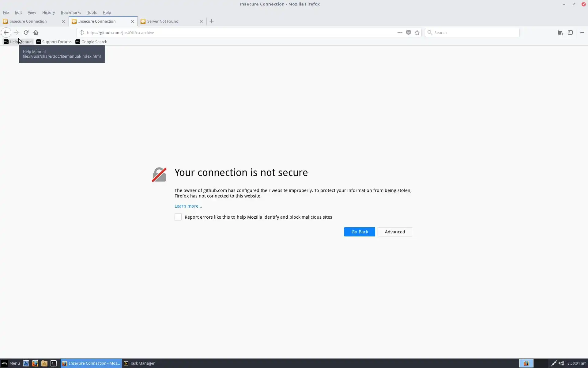Click the reload page icon
The height and width of the screenshot is (368, 588).
tap(26, 33)
